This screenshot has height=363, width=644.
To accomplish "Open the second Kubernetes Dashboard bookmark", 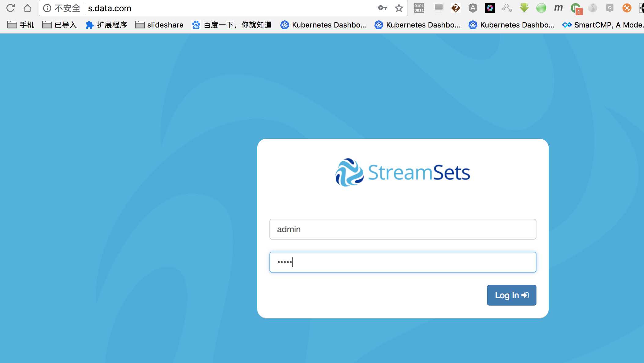I will (x=417, y=25).
